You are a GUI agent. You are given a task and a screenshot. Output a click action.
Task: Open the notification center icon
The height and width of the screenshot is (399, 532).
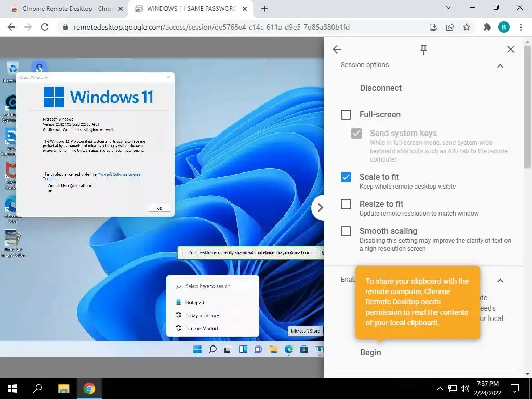coord(515,389)
